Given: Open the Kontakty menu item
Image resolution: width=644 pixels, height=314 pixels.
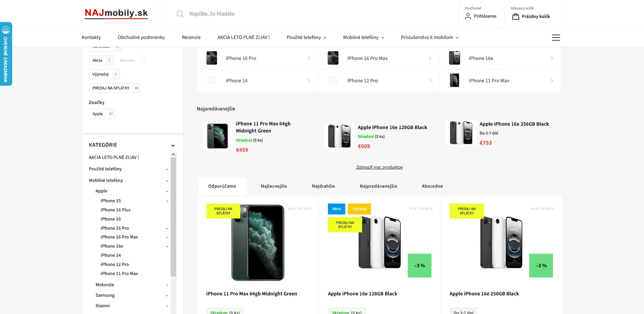Looking at the screenshot, I should tap(91, 38).
